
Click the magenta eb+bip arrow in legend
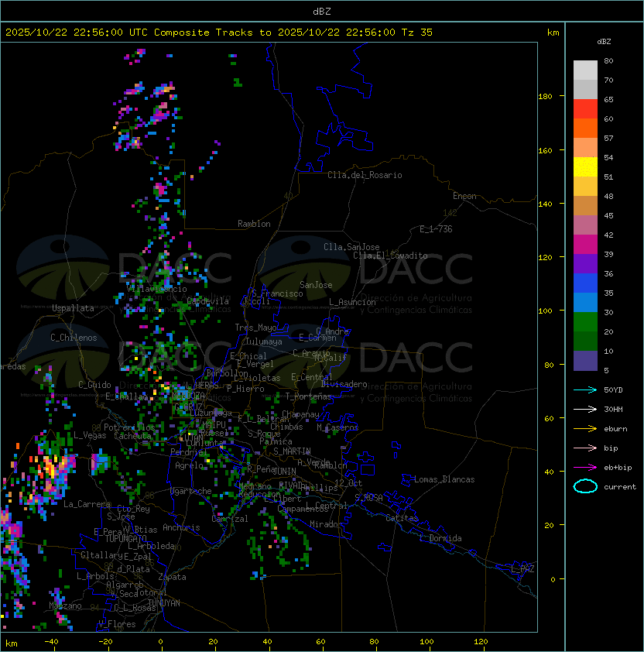585,468
